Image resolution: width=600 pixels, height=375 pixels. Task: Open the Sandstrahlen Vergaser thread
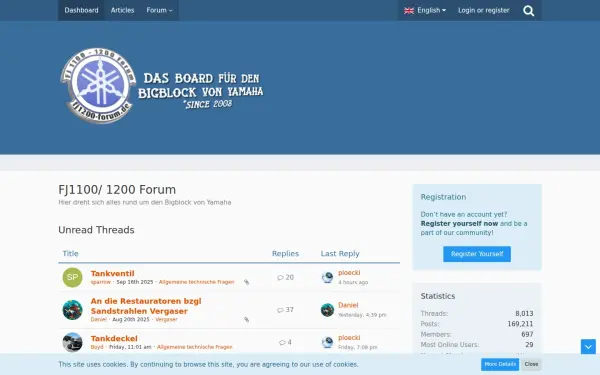click(x=146, y=306)
